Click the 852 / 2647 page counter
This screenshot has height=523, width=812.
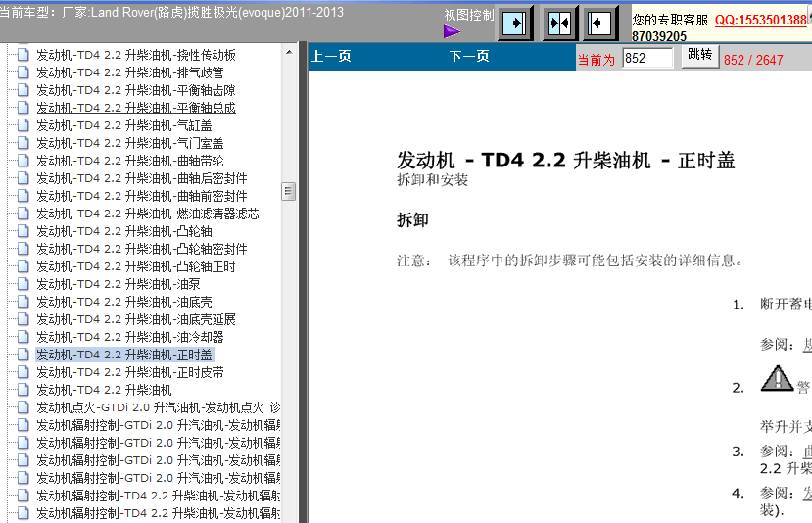click(x=753, y=60)
